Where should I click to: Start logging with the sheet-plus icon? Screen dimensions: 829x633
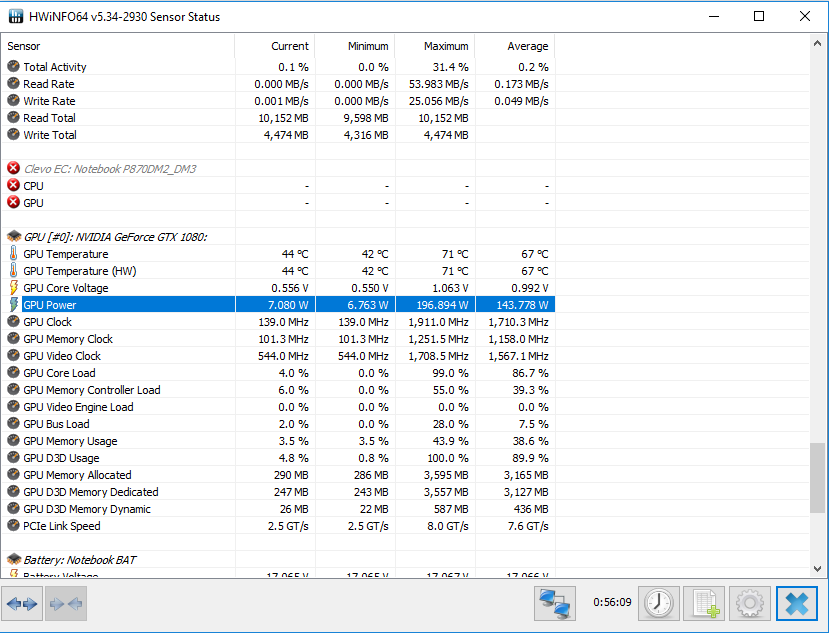pos(704,603)
